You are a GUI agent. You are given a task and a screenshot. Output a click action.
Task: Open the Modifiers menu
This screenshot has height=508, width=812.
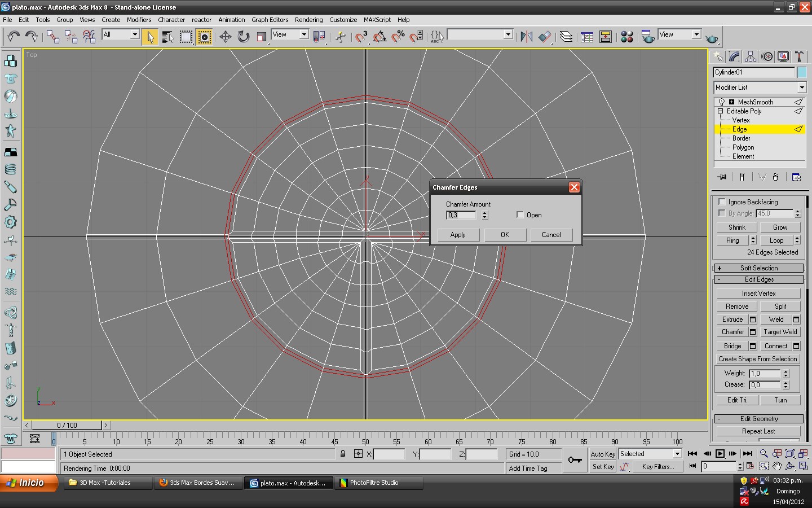(139, 20)
